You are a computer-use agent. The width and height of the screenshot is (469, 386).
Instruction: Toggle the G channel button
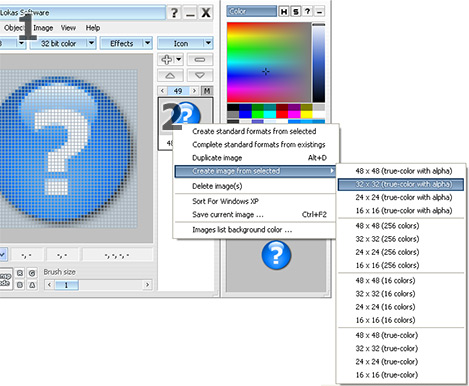pos(32,273)
